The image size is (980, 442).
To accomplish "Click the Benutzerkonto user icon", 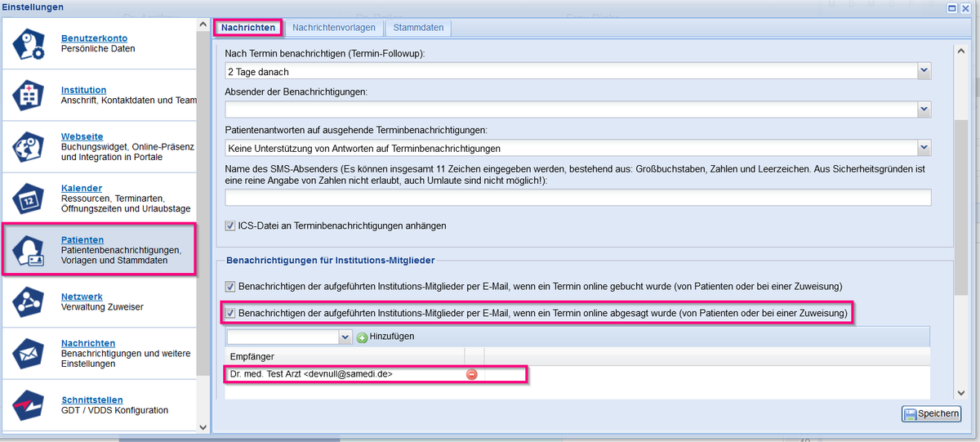I will tap(29, 44).
